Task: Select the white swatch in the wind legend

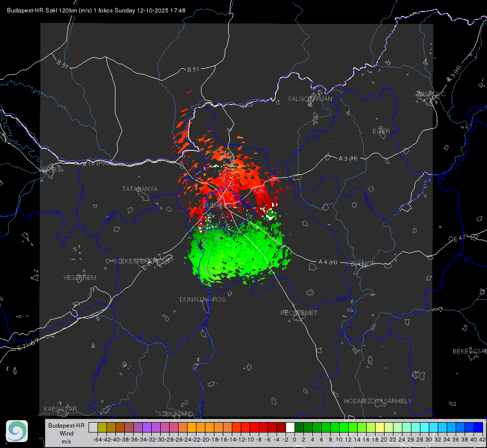Action: click(290, 428)
